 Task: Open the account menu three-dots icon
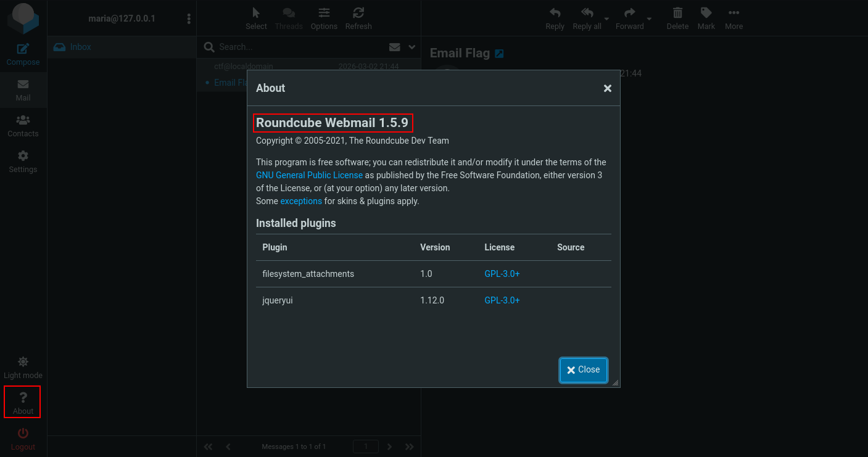189,19
